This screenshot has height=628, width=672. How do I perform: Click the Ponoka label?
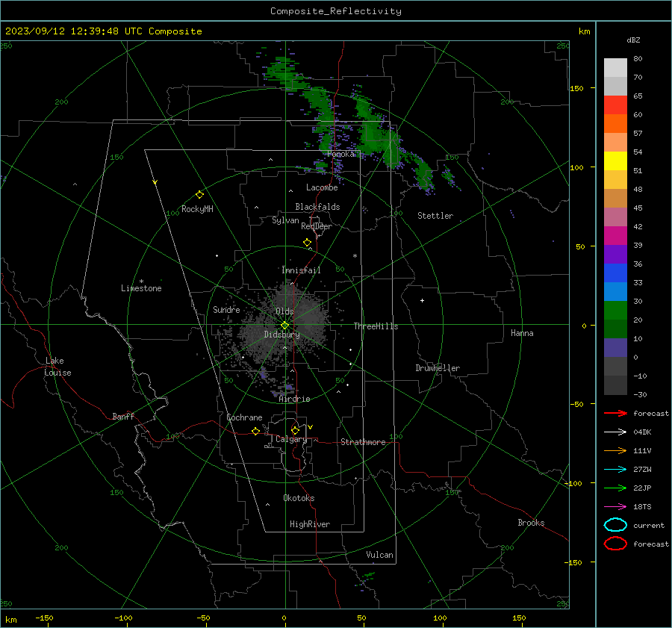340,154
